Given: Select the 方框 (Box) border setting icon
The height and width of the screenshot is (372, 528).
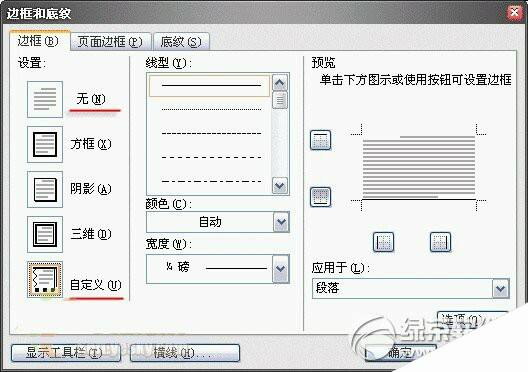Looking at the screenshot, I should click(45, 144).
